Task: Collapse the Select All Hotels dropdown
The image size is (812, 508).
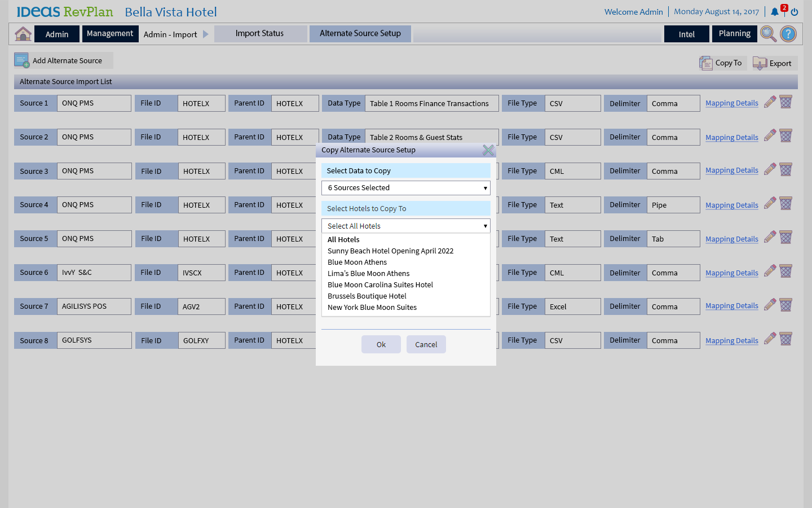Action: (405, 226)
